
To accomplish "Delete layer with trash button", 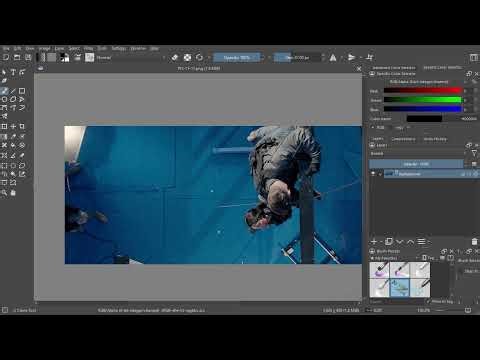I will click(x=474, y=242).
